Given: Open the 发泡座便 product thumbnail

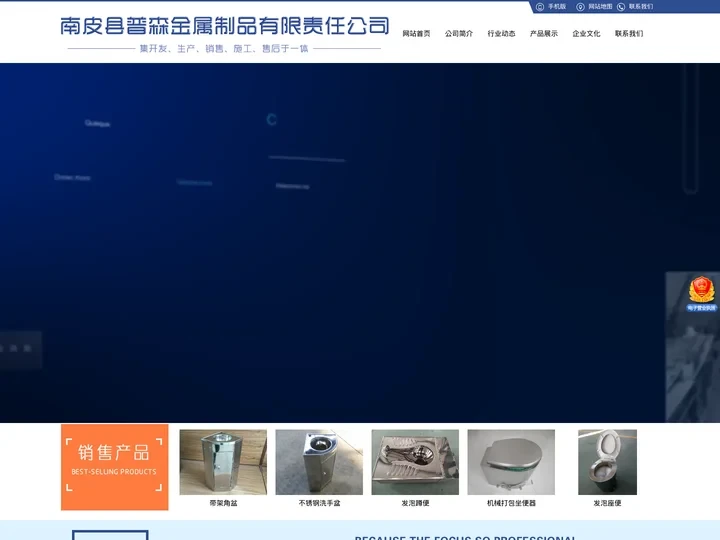Looking at the screenshot, I should click(x=608, y=462).
